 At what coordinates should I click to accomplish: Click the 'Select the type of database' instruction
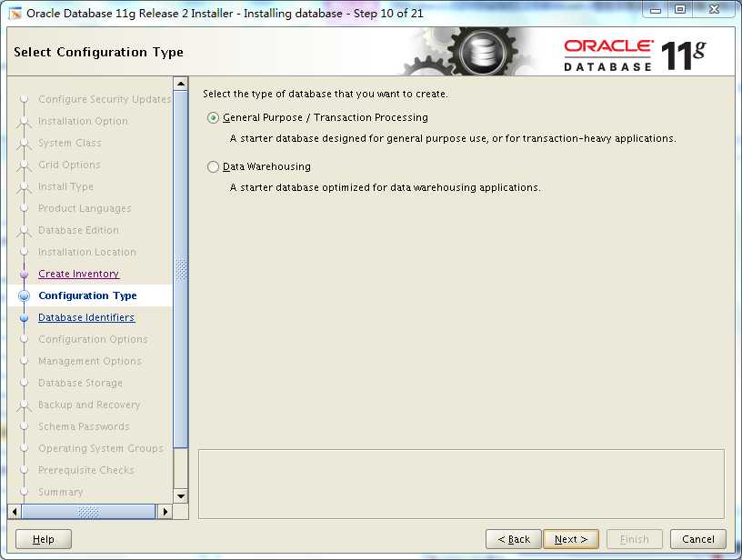[x=326, y=95]
